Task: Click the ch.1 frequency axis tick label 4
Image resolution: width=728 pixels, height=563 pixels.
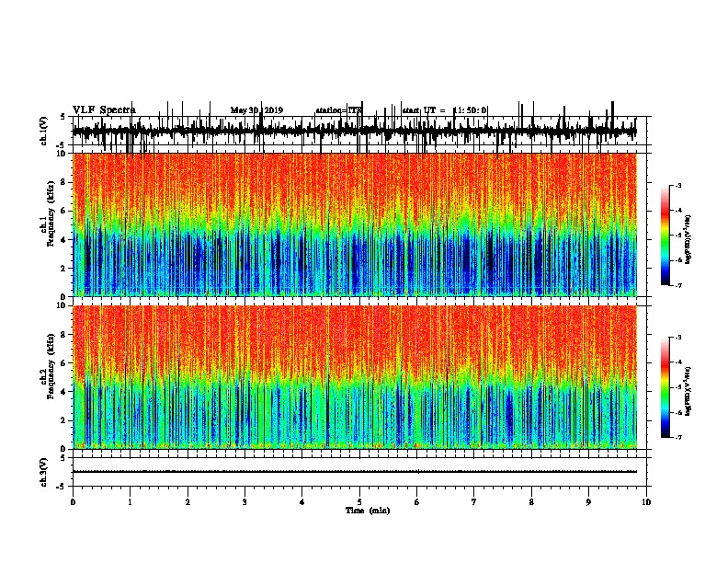Action: tap(64, 240)
